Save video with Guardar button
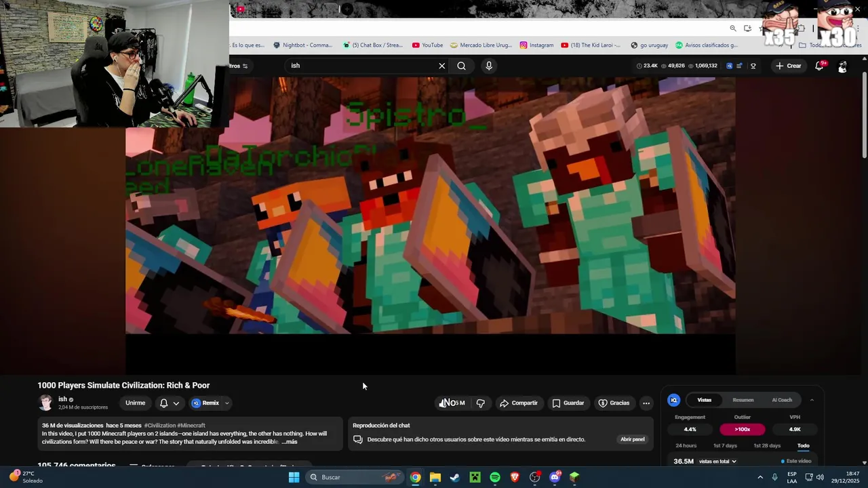This screenshot has width=868, height=488. point(568,403)
